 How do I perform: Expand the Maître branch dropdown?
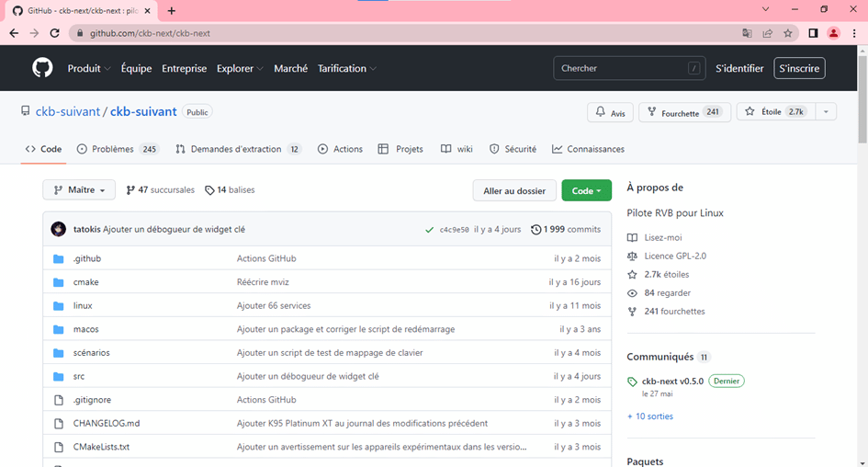pos(79,190)
